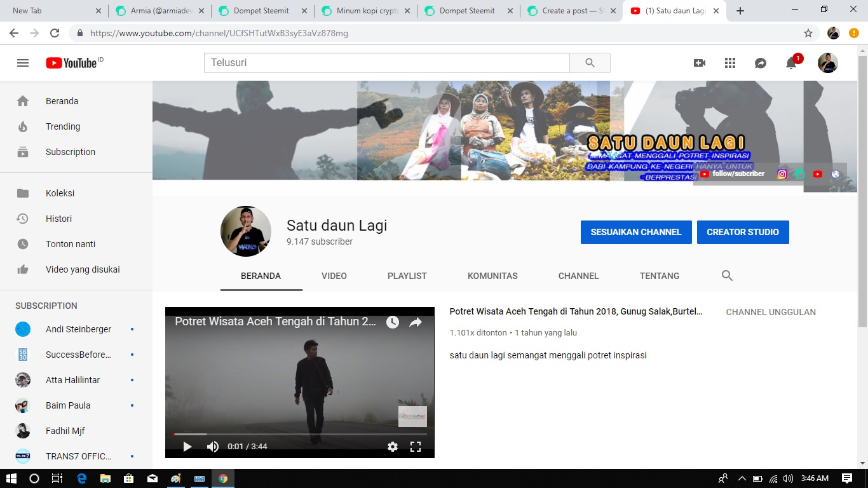Open the YouTube apps grid icon
Image resolution: width=868 pixels, height=488 pixels.
click(x=729, y=62)
